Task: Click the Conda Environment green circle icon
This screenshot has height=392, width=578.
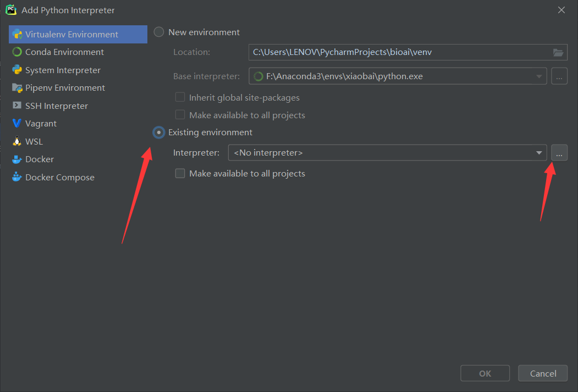Action: 17,52
